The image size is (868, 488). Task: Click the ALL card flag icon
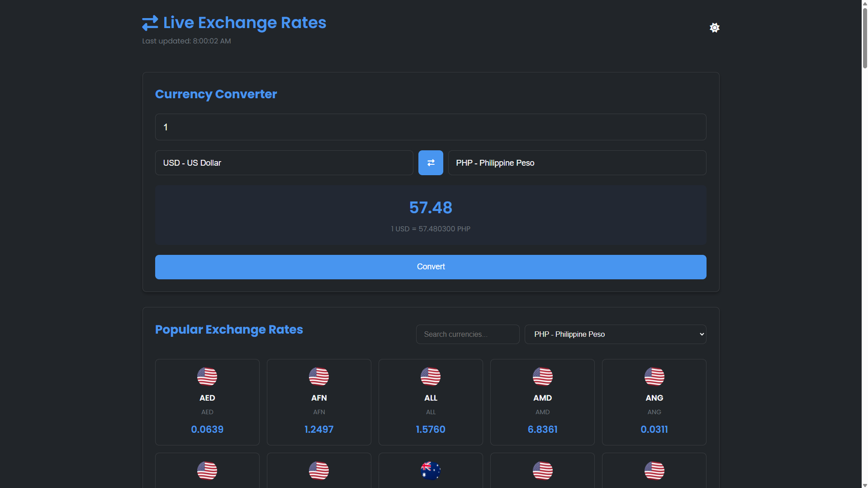tap(431, 376)
